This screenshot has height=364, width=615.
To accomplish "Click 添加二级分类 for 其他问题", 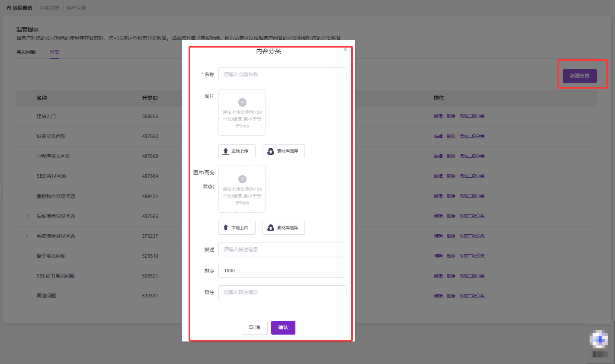I will click(x=472, y=296).
